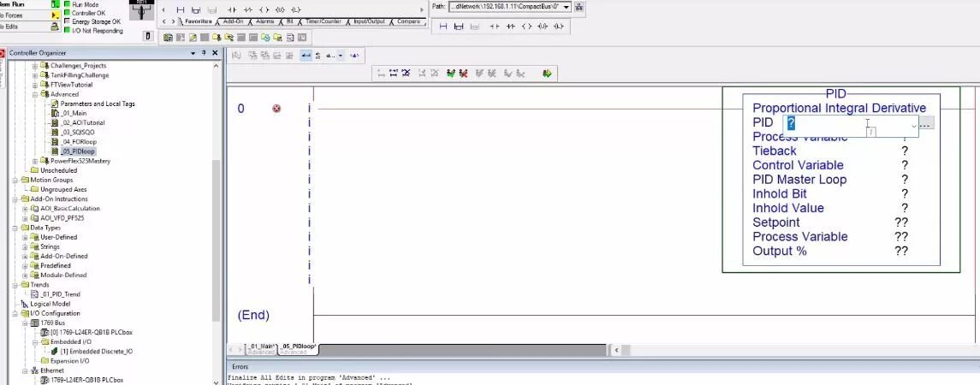Click the lock icon next to No Edits
980x385 pixels.
click(x=55, y=27)
